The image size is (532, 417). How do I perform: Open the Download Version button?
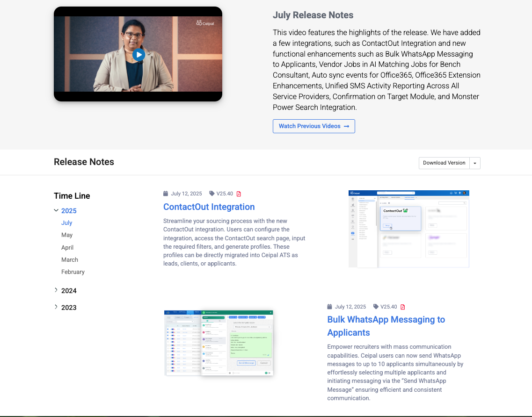coord(444,163)
